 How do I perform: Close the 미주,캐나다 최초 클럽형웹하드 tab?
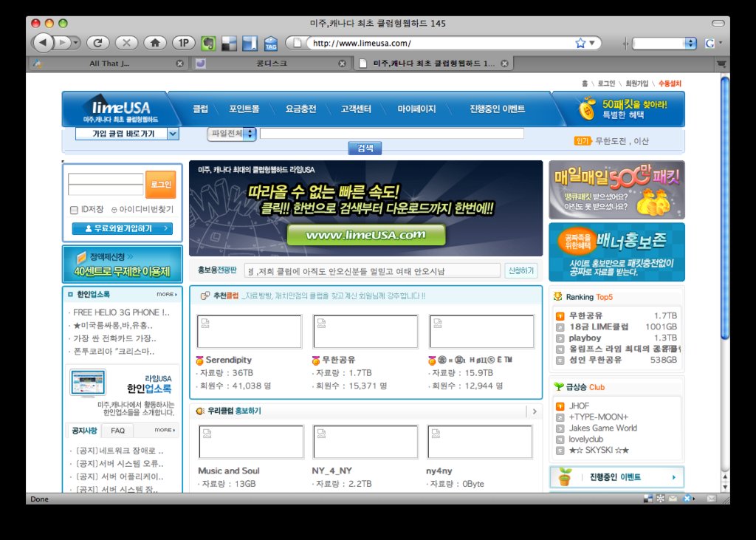click(504, 64)
